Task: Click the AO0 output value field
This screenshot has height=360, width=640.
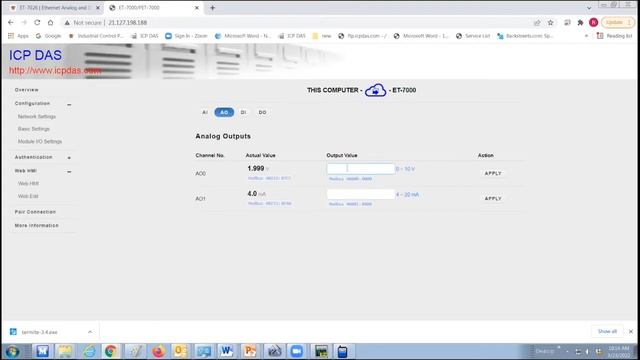Action: (361, 169)
